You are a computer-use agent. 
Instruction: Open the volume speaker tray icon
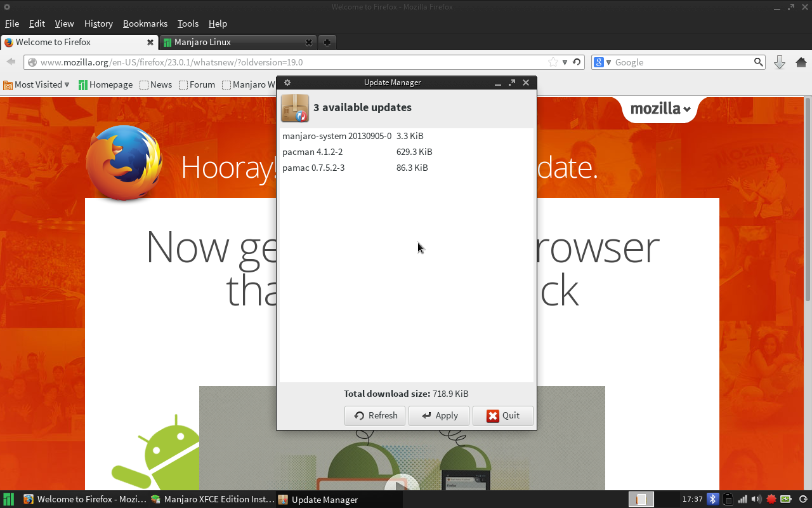(x=757, y=500)
